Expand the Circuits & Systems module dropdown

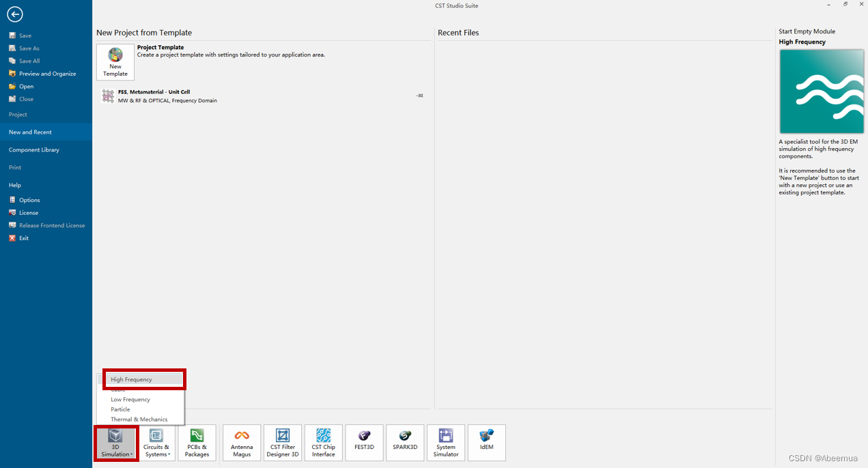(x=156, y=443)
